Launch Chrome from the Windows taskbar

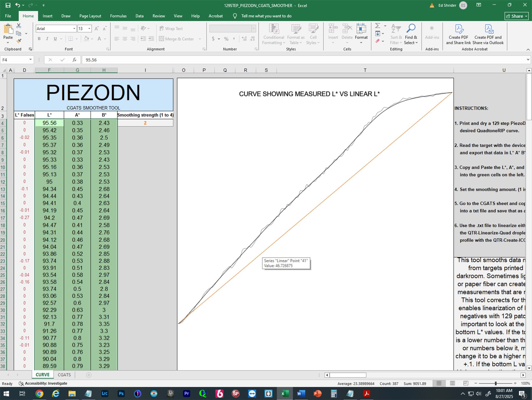click(39, 394)
